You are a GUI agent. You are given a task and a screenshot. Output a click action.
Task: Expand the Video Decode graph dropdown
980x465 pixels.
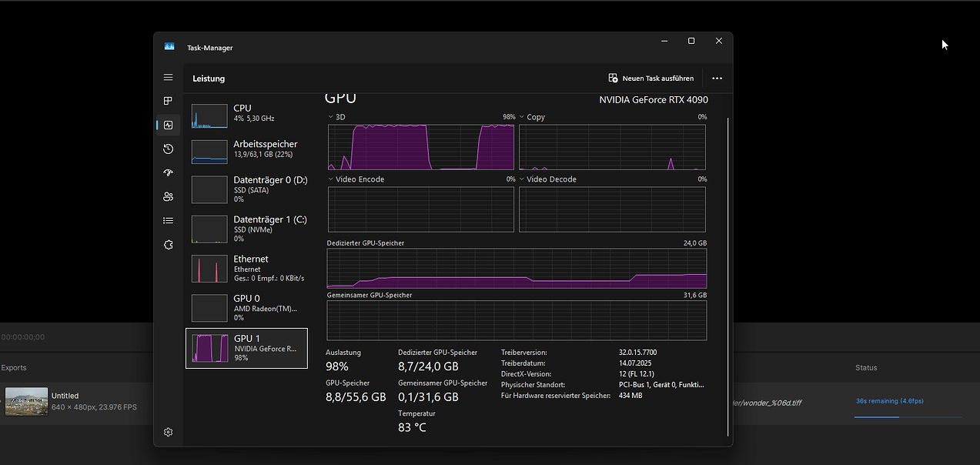point(522,179)
